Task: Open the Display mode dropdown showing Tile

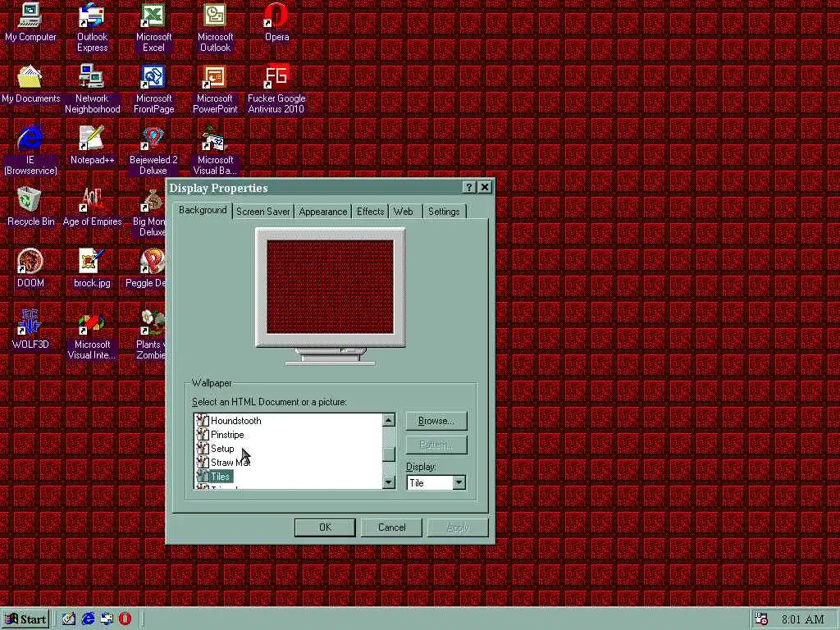Action: [x=459, y=482]
